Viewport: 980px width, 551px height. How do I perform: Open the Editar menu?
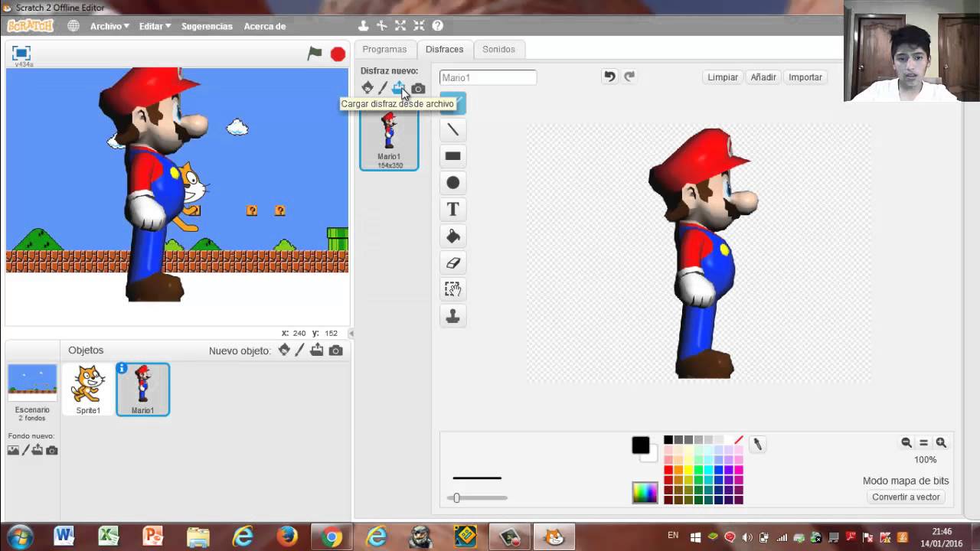(x=155, y=26)
